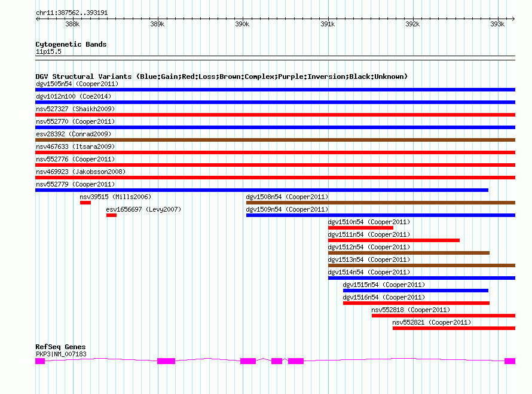
Task: Click the 11p15.5 cytogenetic band label
Action: (x=48, y=51)
